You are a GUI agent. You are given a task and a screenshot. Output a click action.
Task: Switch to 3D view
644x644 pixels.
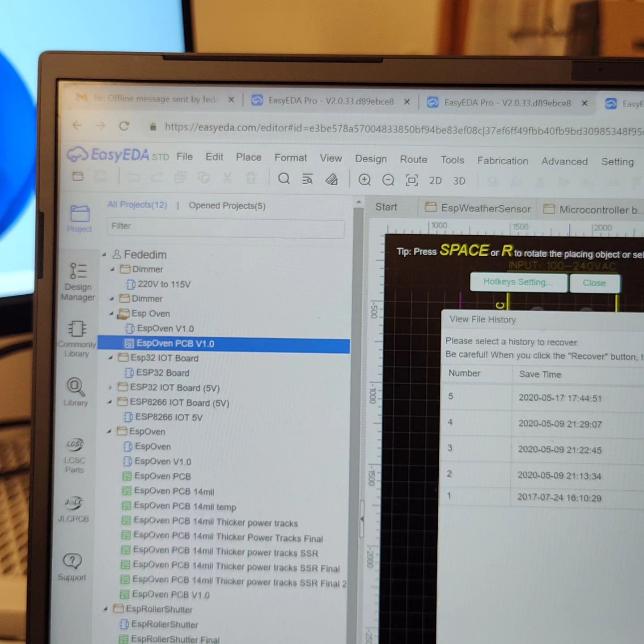tap(459, 181)
